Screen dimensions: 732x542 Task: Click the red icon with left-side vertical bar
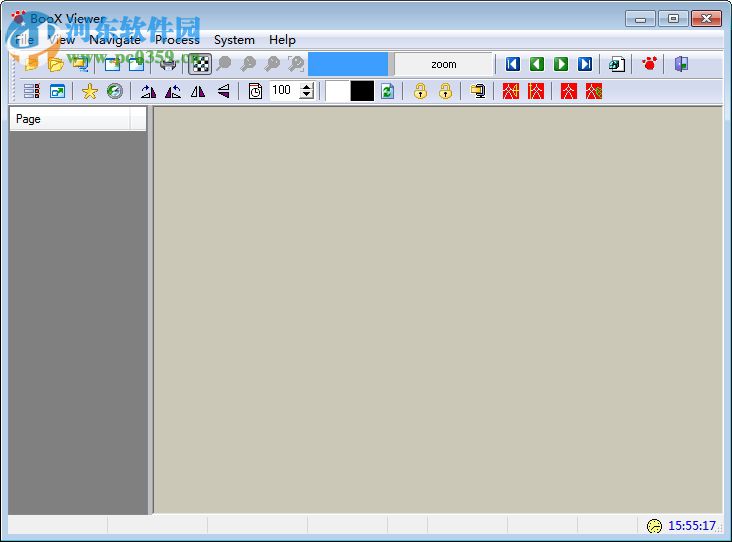coord(535,91)
